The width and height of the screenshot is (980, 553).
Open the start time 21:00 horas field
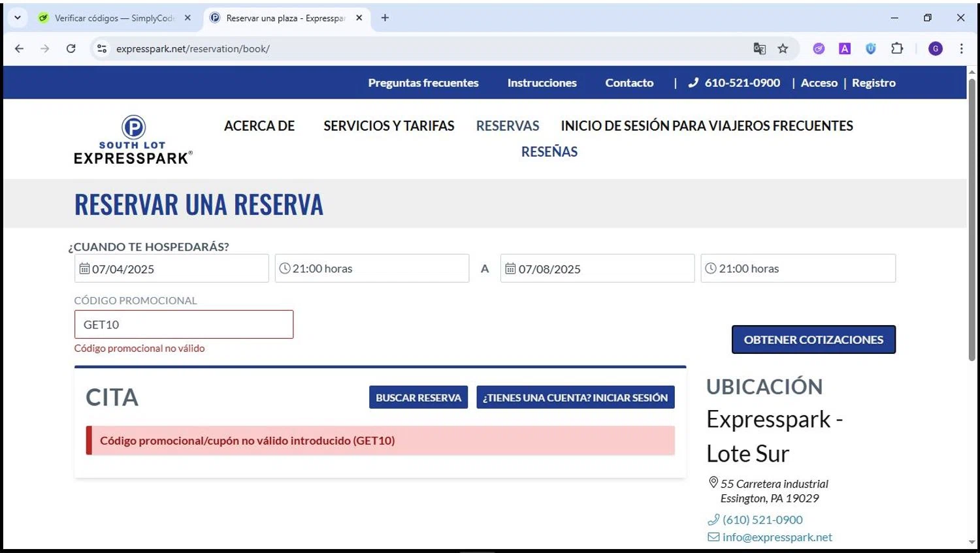point(372,268)
